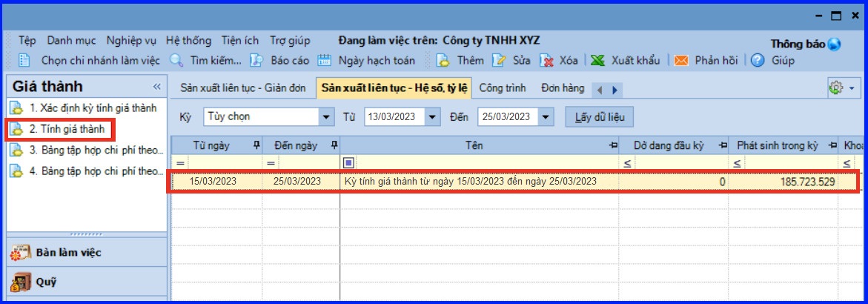
Task: Sort by the Tên column header
Action: tap(474, 145)
